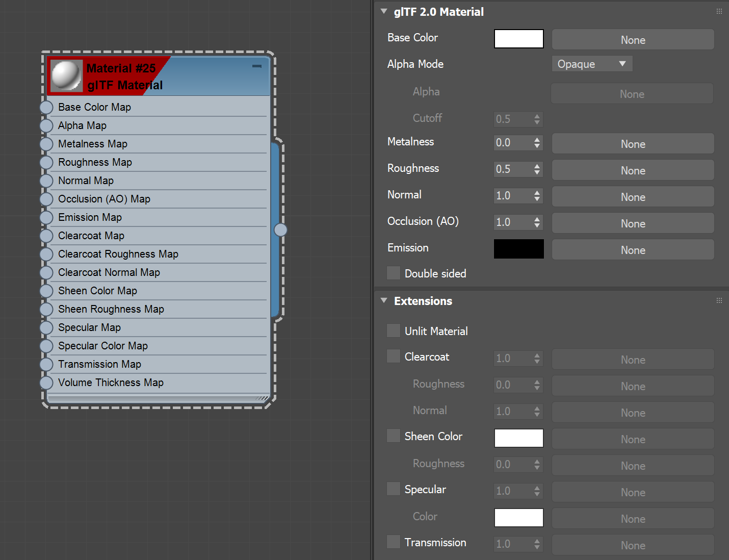Click the Sheen Color Map input socket
The height and width of the screenshot is (560, 729).
46,291
